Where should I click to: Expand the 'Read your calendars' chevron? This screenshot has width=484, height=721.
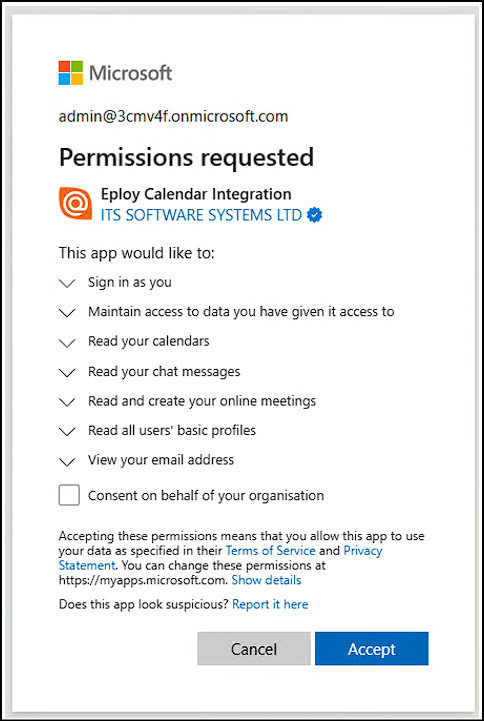coord(68,343)
